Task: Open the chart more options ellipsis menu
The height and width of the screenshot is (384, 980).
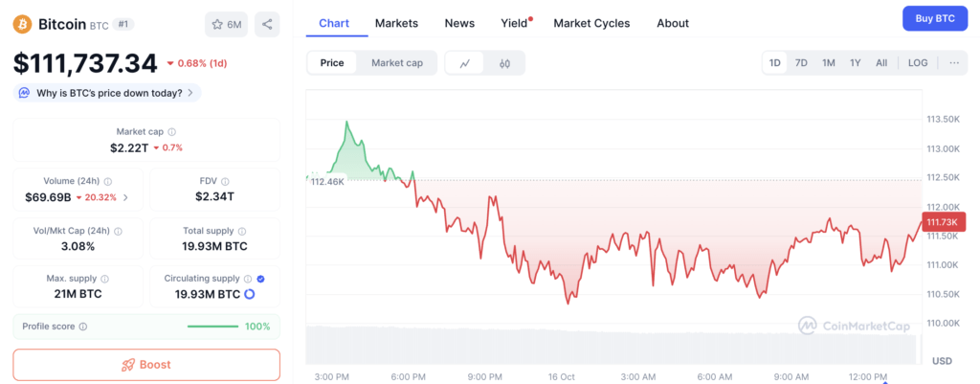Action: tap(954, 63)
